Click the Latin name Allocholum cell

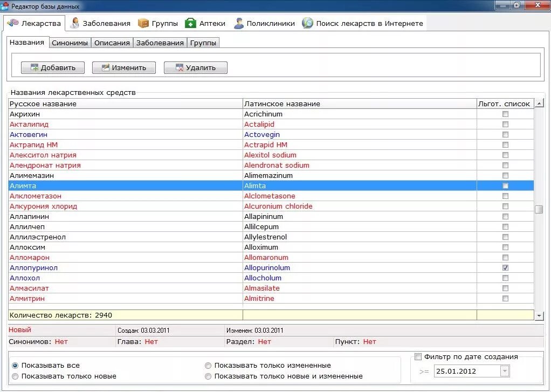[x=360, y=278]
